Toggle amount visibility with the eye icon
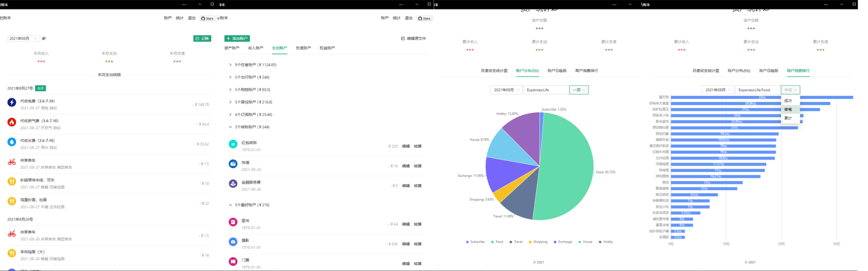Viewport: 868px width, 271px height. click(x=44, y=39)
